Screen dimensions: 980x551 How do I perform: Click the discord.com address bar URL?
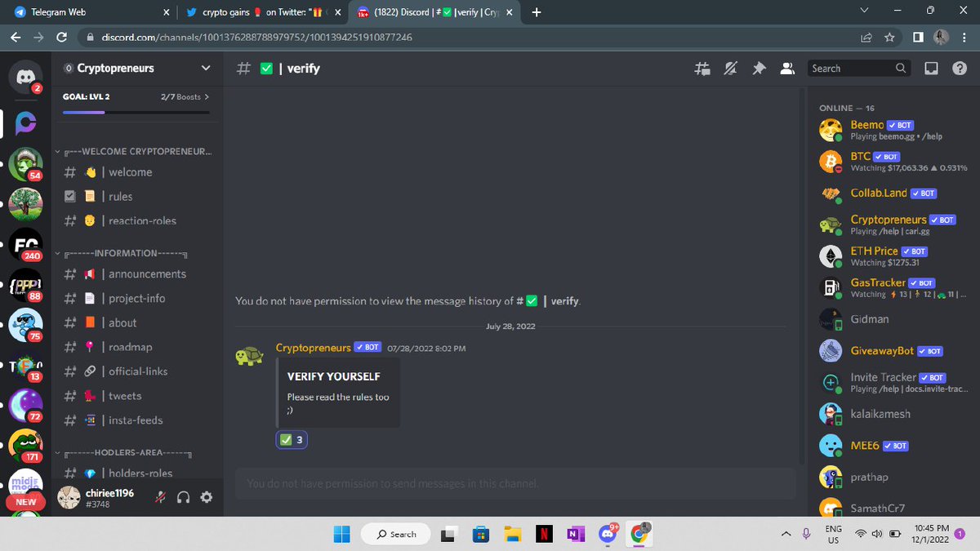pyautogui.click(x=256, y=38)
